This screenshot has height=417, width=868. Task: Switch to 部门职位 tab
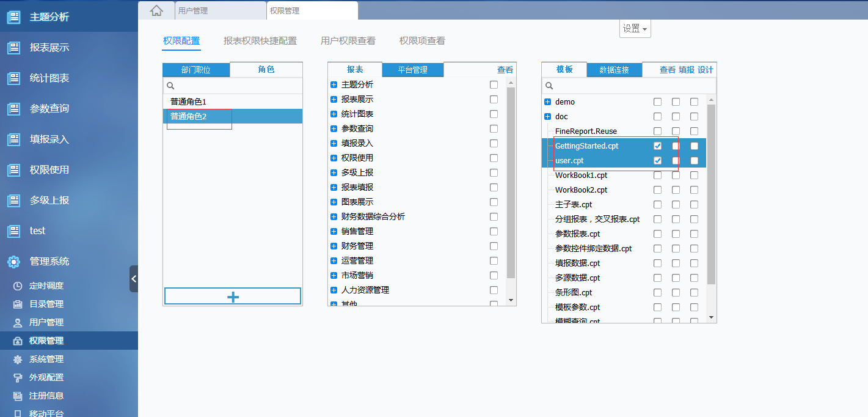point(196,70)
